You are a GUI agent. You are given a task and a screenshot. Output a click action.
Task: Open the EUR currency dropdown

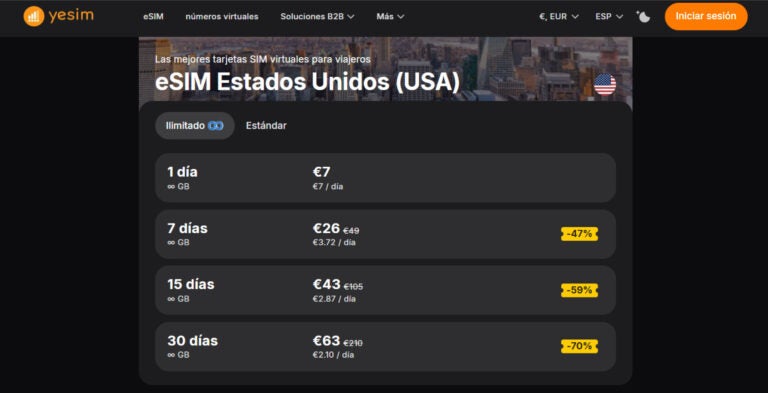coord(559,16)
